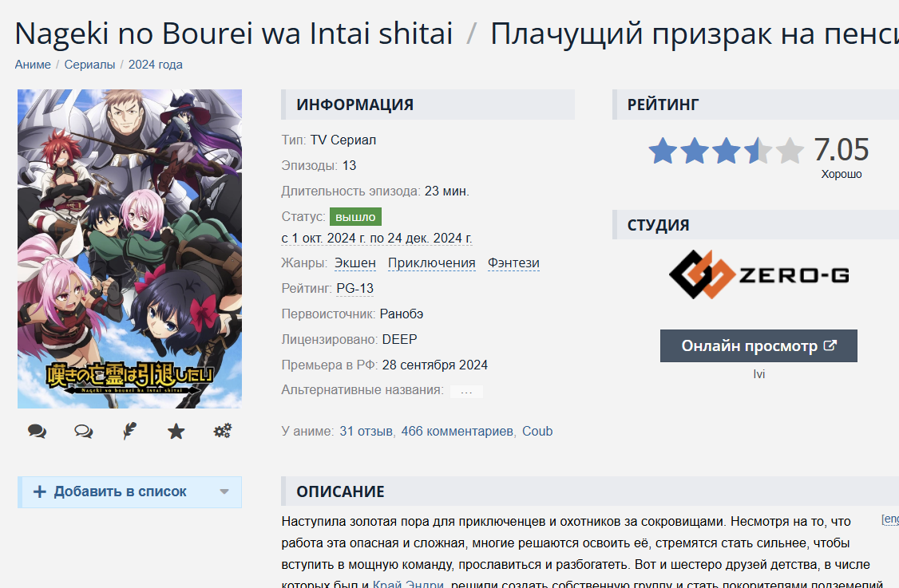Expand the Альтернативные названия ellipsis
This screenshot has height=588, width=899.
(466, 392)
